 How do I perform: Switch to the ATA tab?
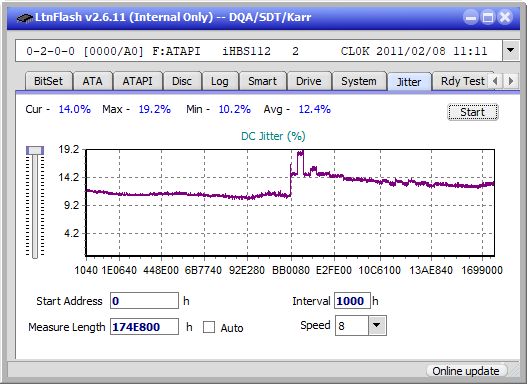(92, 81)
